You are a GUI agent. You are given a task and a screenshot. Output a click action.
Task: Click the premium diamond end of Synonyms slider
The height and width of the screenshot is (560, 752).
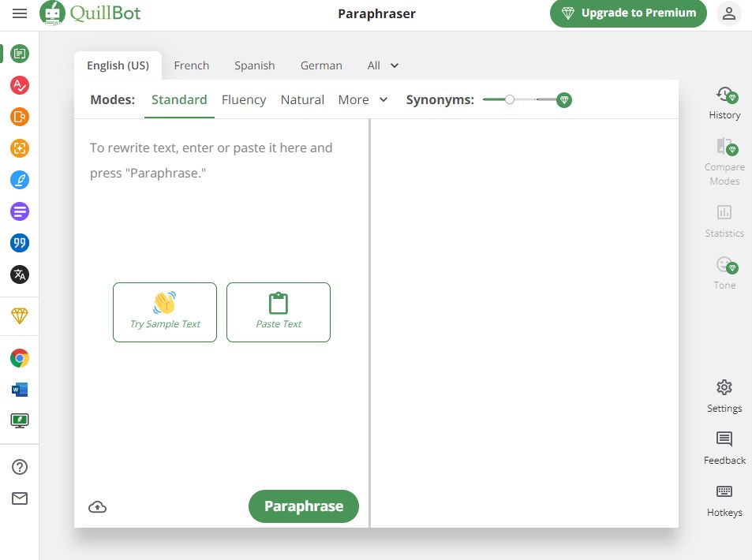[x=564, y=99]
